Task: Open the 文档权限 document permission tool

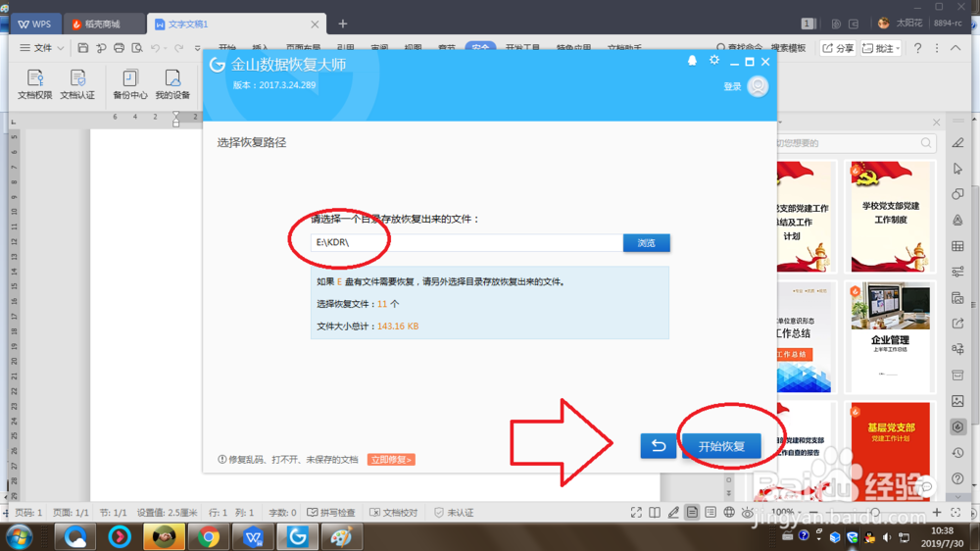Action: tap(35, 84)
